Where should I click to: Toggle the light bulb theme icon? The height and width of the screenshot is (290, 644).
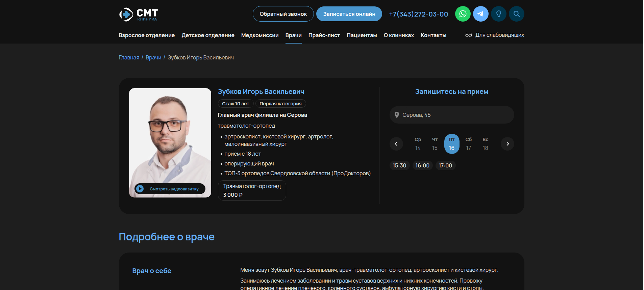click(498, 14)
